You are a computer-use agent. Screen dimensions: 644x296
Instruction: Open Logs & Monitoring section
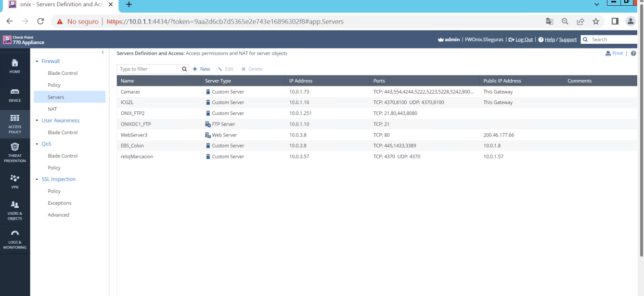pos(15,239)
